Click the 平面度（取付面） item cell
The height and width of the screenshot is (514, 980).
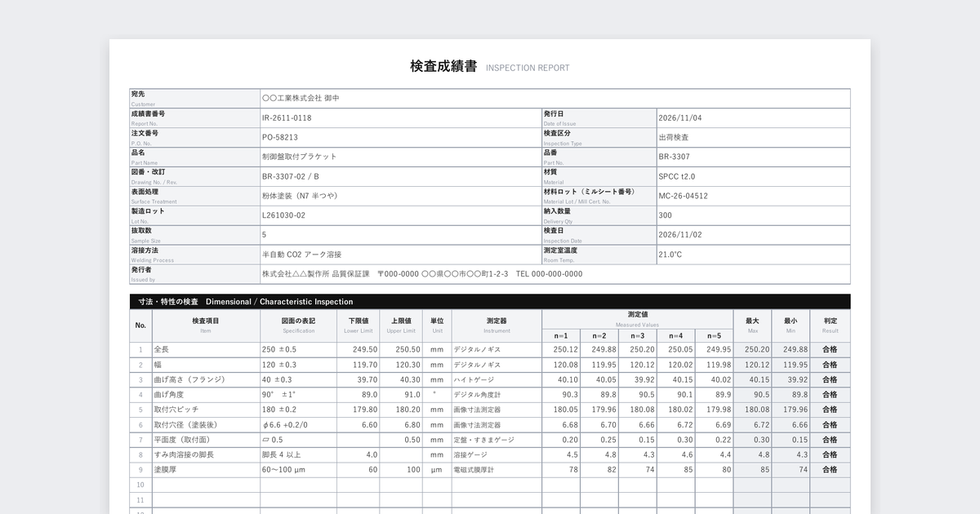(206, 440)
